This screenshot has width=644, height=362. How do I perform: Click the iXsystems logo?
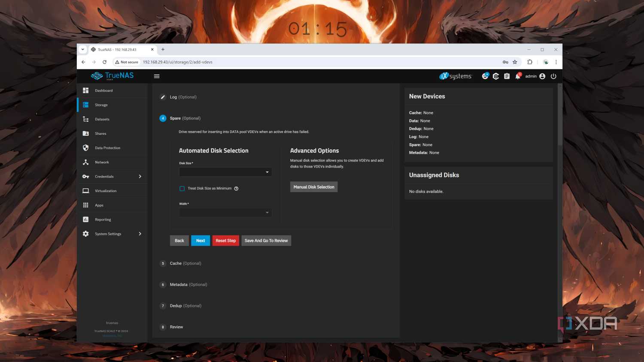pyautogui.click(x=455, y=76)
